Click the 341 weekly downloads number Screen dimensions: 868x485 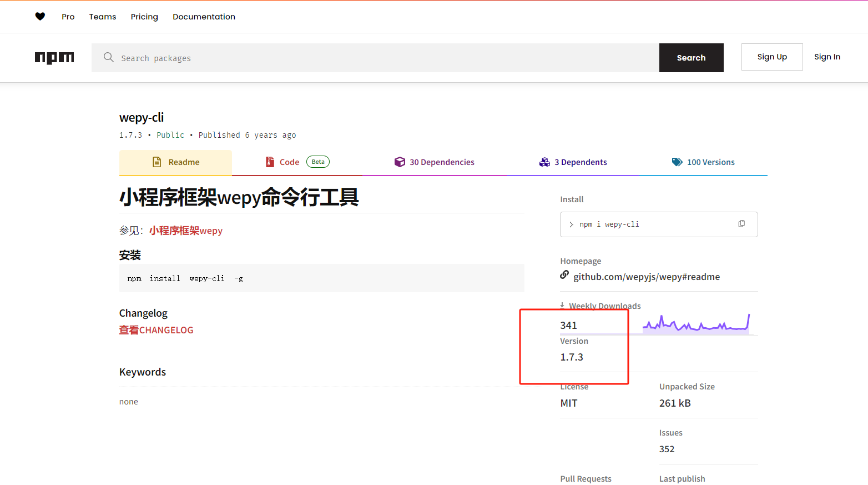pos(568,326)
